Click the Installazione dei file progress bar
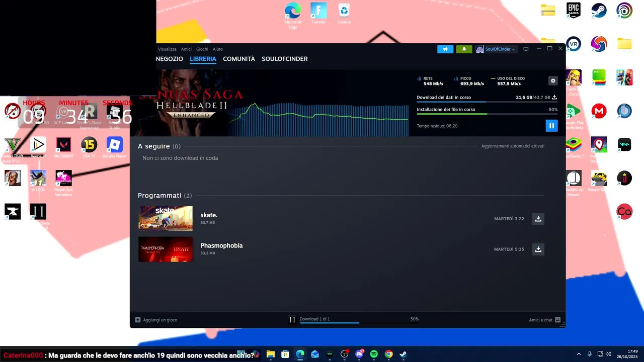 [487, 114]
